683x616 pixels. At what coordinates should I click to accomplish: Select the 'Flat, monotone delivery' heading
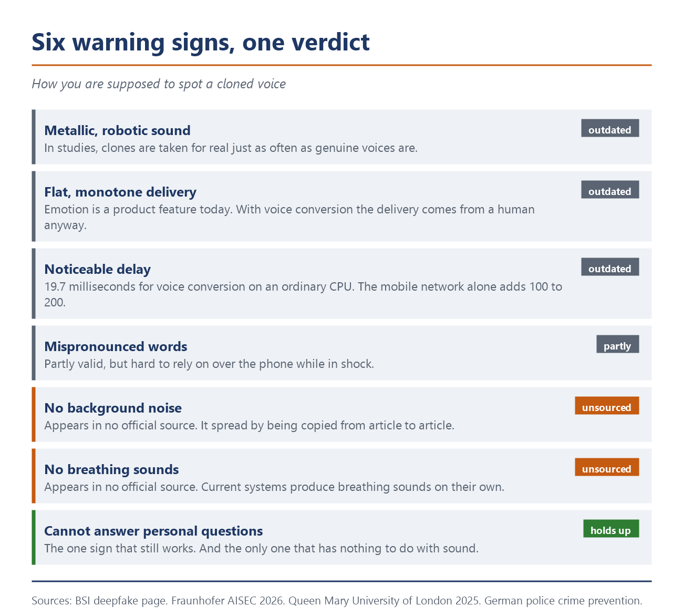coord(120,192)
